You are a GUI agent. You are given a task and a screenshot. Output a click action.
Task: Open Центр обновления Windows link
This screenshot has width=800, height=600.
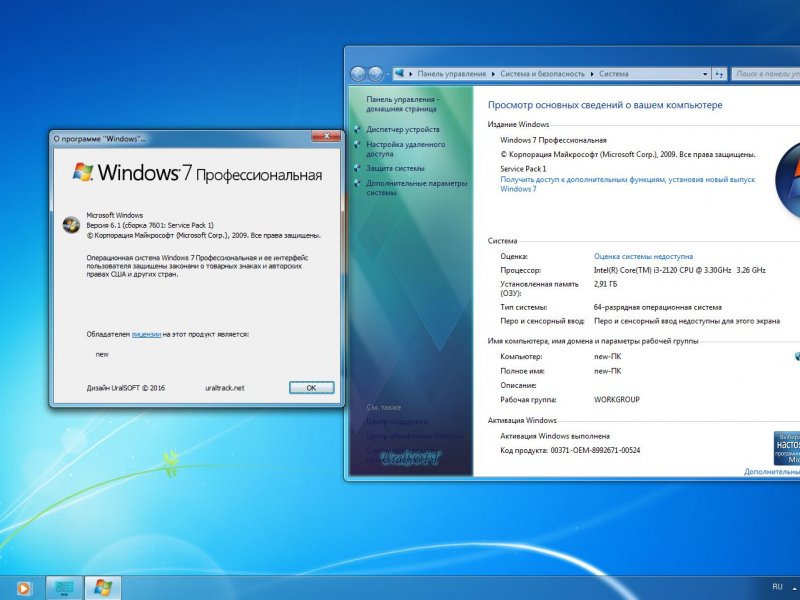click(x=415, y=436)
